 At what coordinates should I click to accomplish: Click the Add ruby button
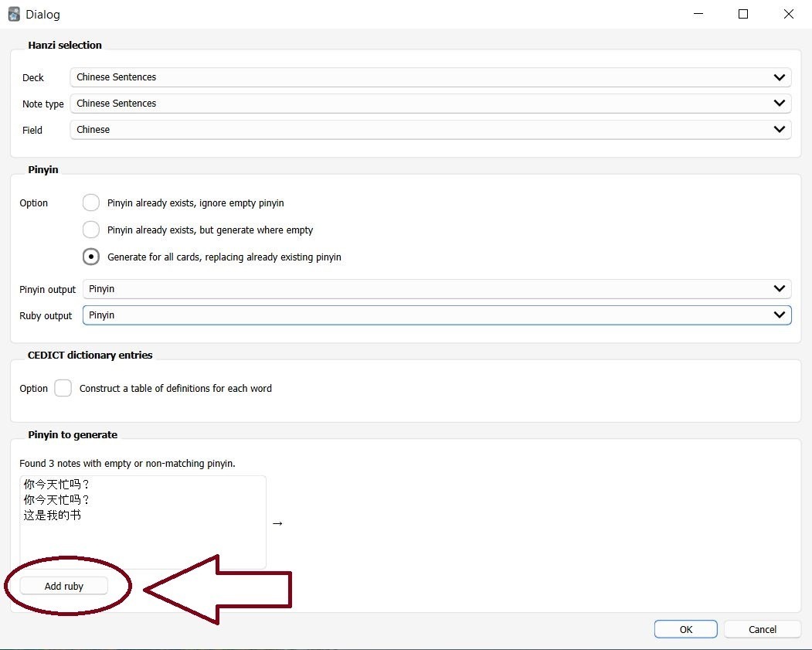(63, 586)
